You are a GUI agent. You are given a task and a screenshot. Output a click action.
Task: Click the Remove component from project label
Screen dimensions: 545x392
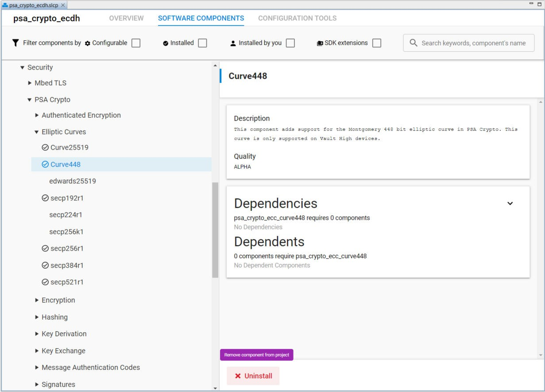257,354
